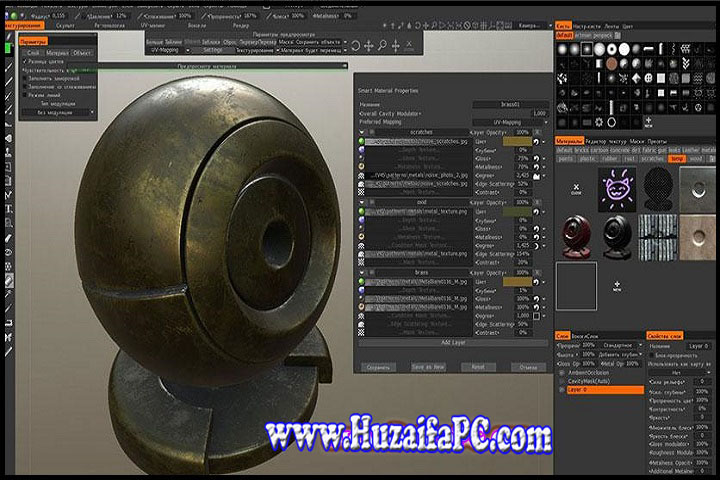Click the mask texture checker icon in brass layer

(361, 333)
